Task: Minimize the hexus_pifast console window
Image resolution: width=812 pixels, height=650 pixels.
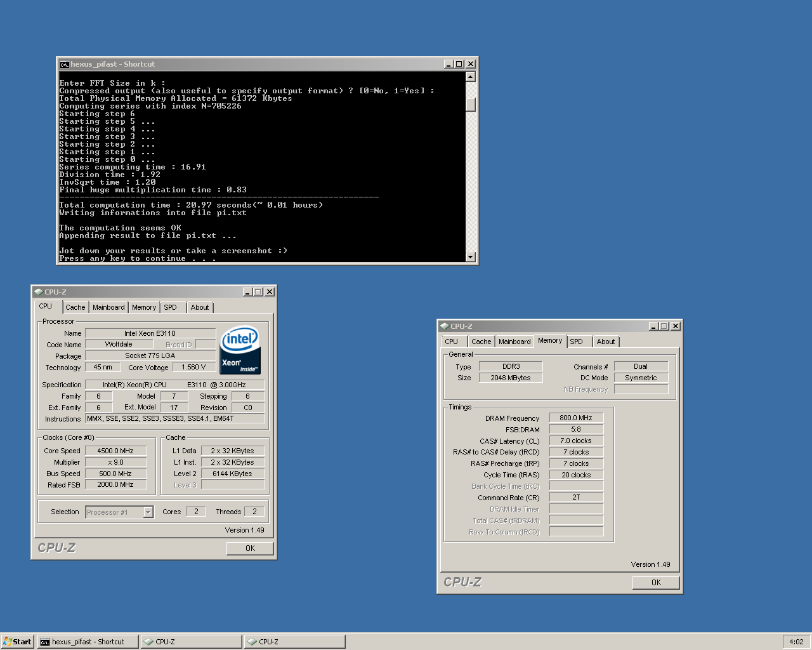Action: [x=449, y=64]
